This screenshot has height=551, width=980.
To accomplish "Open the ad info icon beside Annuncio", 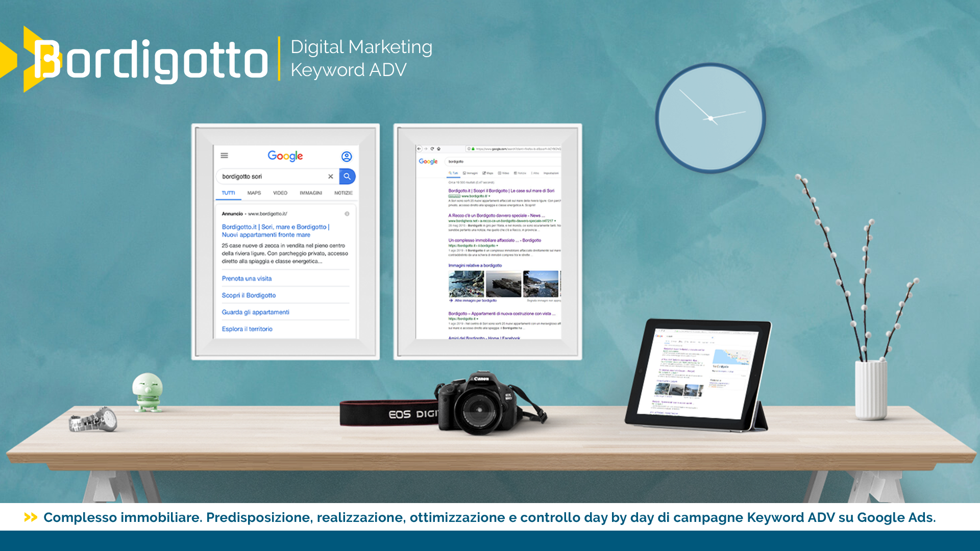I will (347, 214).
